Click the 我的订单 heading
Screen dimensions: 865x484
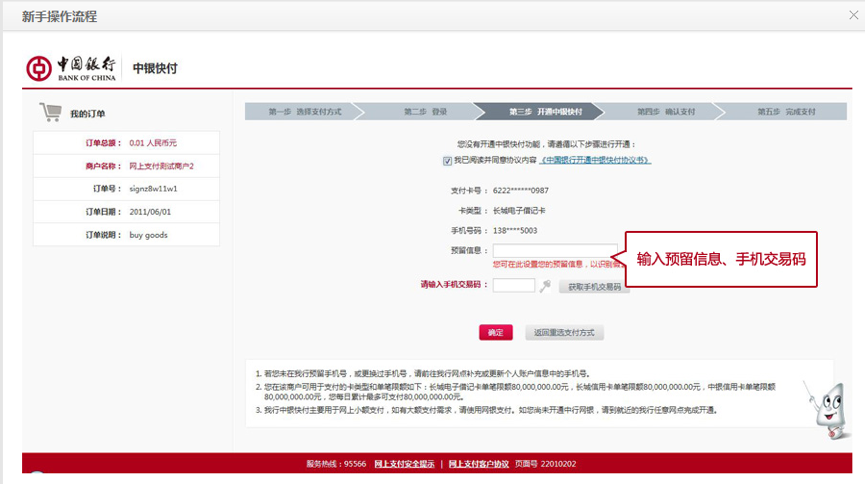tap(87, 114)
